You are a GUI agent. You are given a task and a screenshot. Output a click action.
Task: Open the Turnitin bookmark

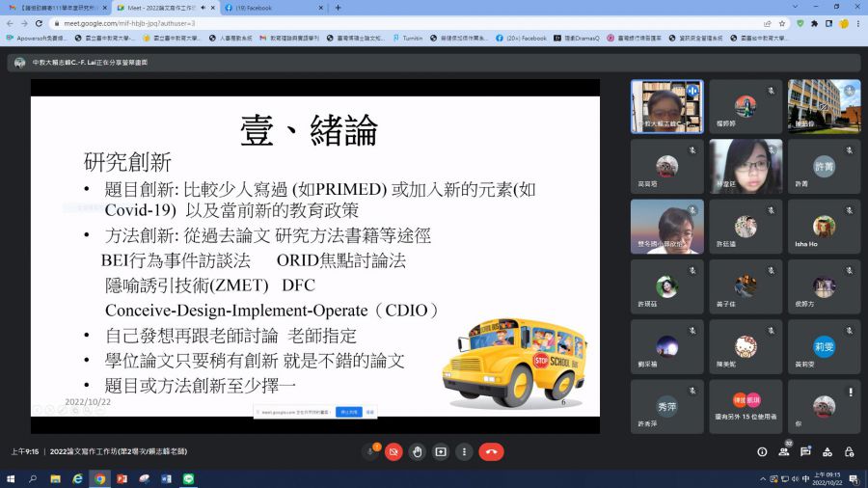pyautogui.click(x=407, y=39)
